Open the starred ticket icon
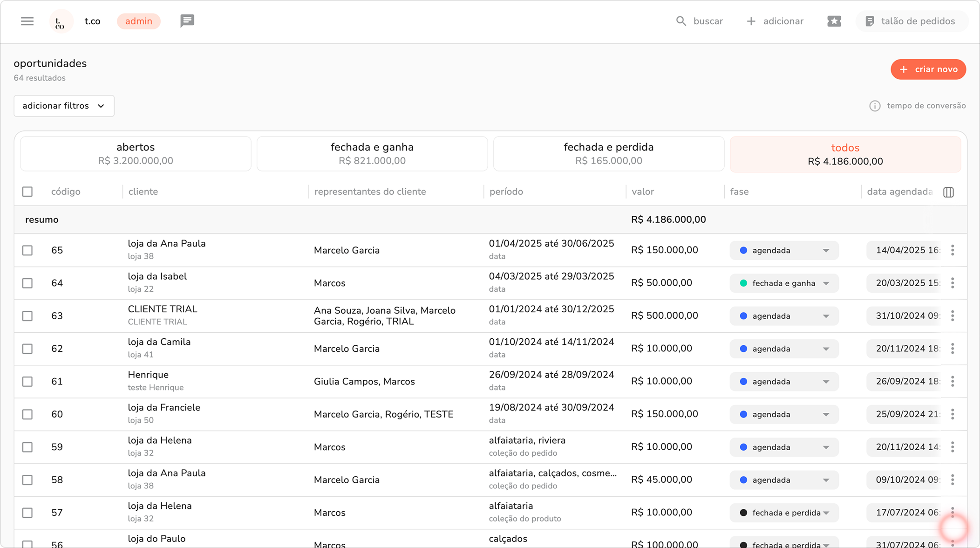 click(834, 21)
